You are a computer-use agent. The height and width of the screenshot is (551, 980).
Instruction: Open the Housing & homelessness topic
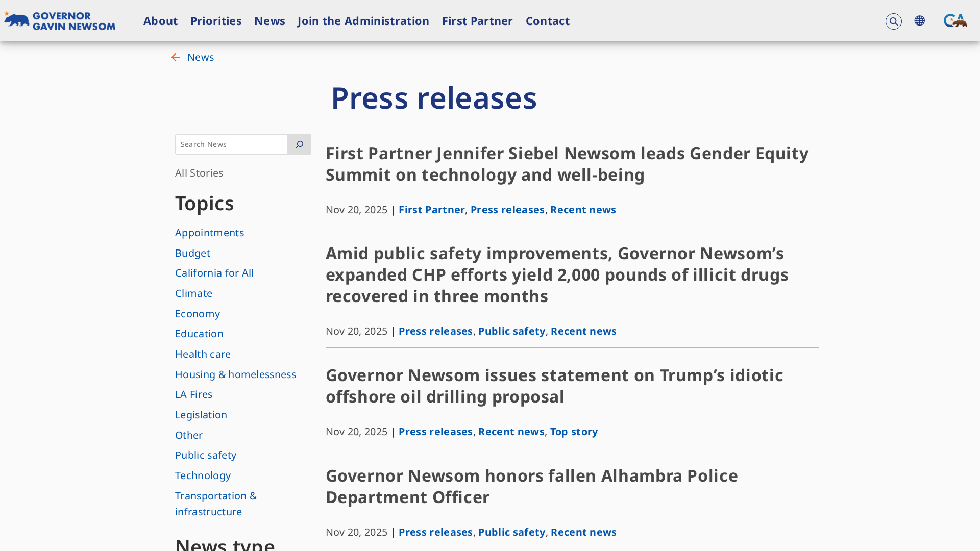click(x=235, y=374)
